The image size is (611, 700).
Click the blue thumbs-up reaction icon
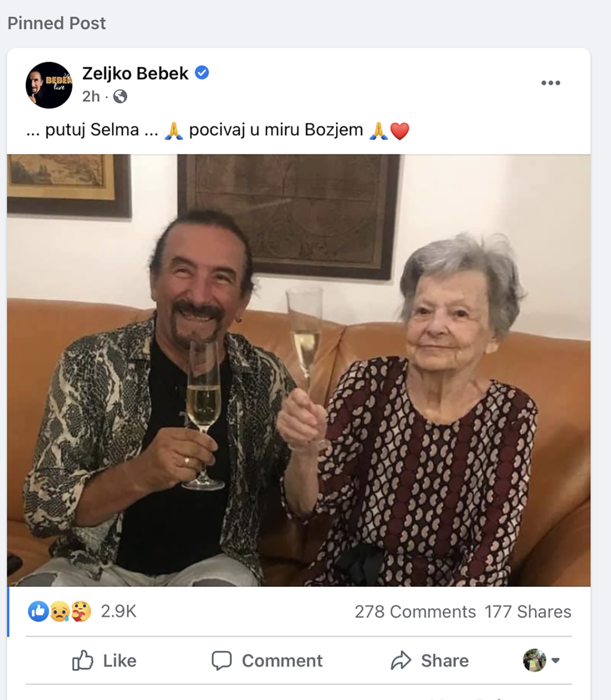click(38, 611)
